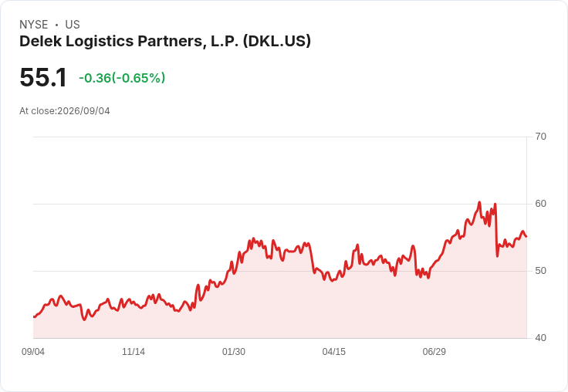Select the 06/29 date axis label
Viewport: 568px width, 392px height.
pos(434,351)
